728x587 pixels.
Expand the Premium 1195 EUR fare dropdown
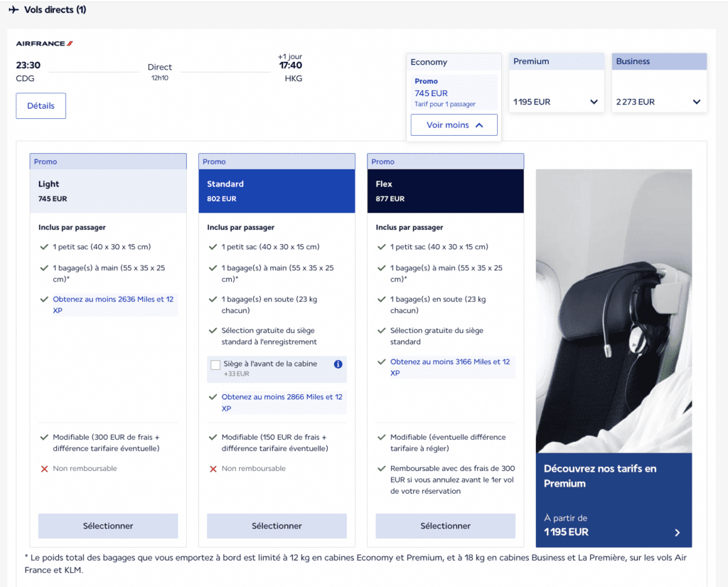557,102
